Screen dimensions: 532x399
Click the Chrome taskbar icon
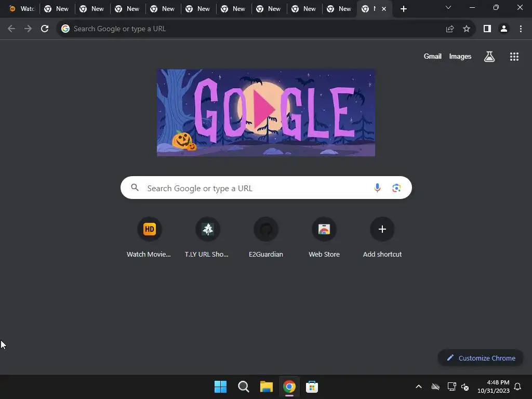pyautogui.click(x=289, y=387)
